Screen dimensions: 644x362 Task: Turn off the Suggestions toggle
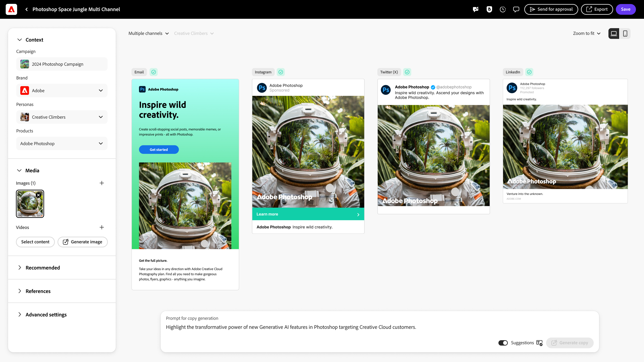click(x=503, y=343)
